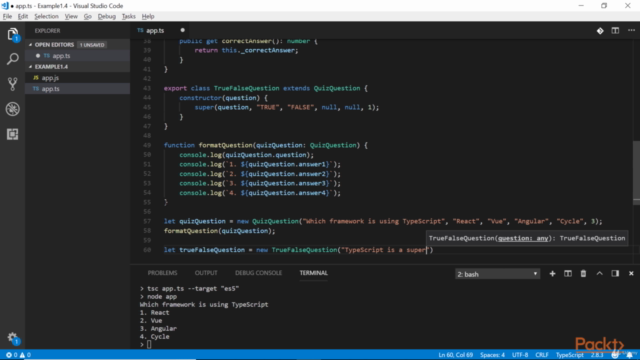Click the 'function formatQuestion' line

[266, 145]
